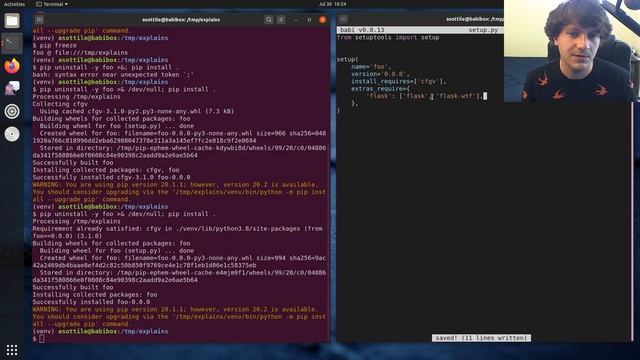Minimize the left terminal window
640x360 pixels.
pos(296,20)
